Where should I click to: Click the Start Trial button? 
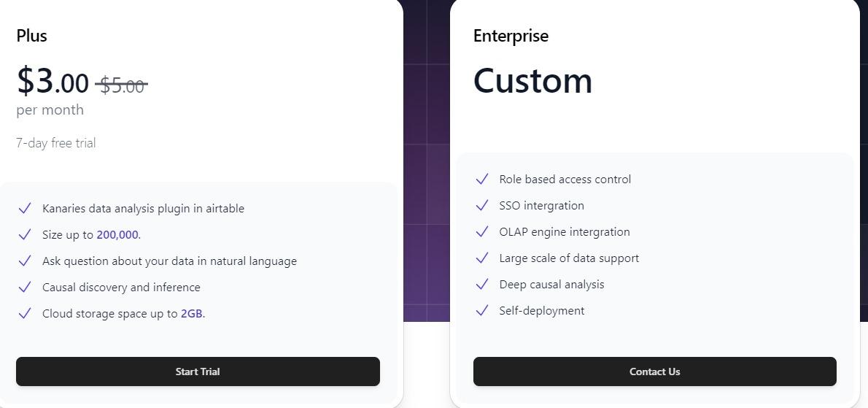[x=198, y=372]
